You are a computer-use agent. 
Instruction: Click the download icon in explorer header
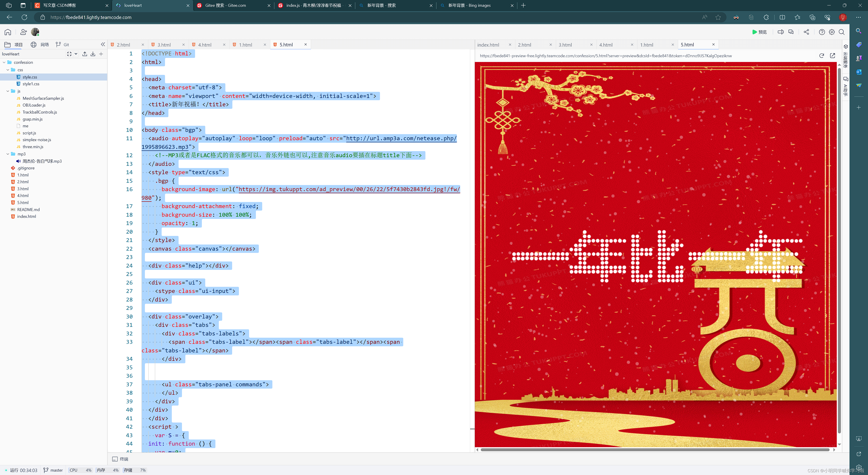pyautogui.click(x=93, y=54)
